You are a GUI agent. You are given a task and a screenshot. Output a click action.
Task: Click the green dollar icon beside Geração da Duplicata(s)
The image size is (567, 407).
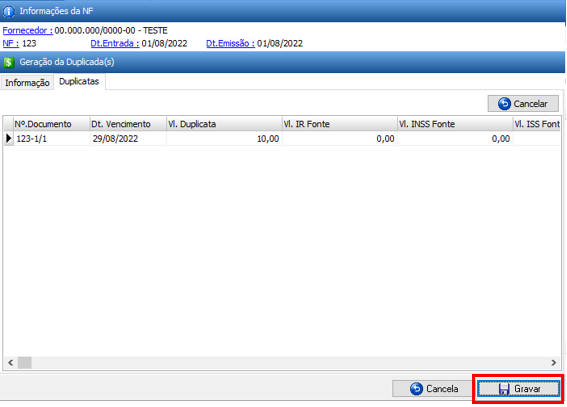(x=8, y=62)
